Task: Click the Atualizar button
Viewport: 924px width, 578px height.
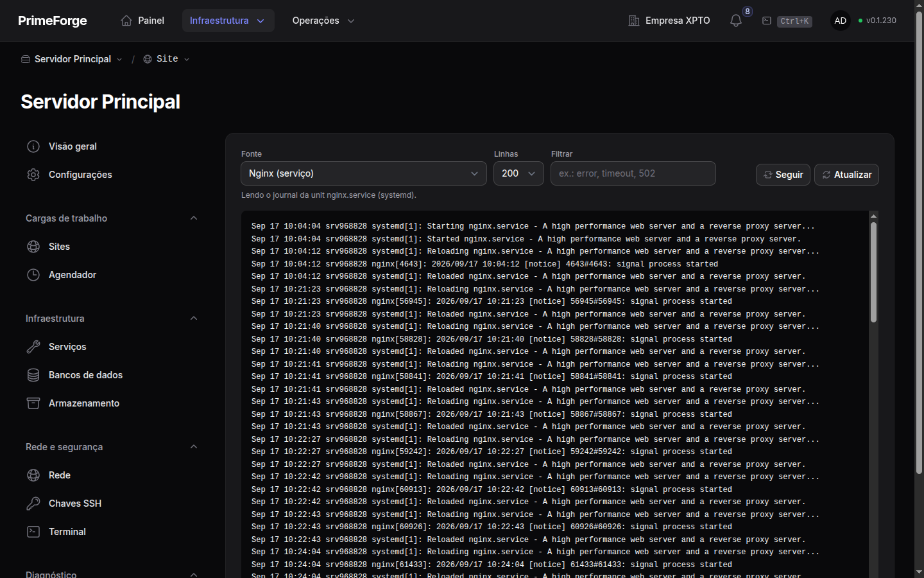Action: (x=846, y=175)
